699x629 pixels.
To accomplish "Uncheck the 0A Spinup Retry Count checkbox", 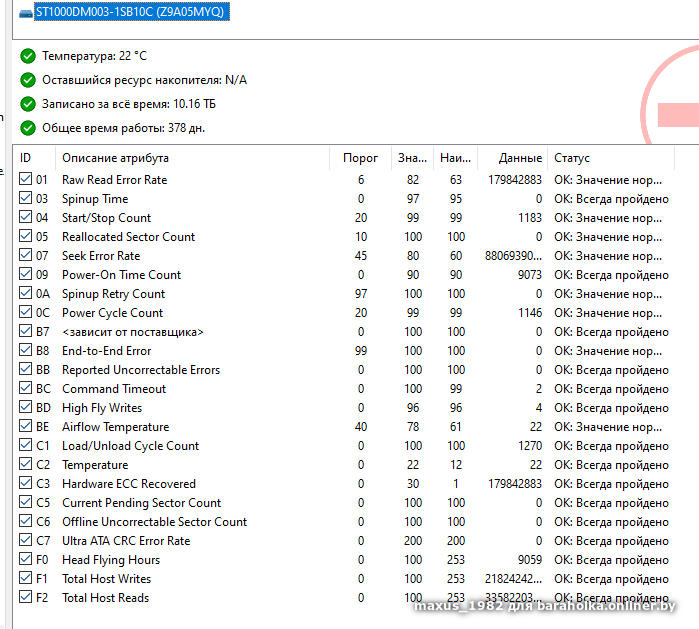I will tap(25, 292).
